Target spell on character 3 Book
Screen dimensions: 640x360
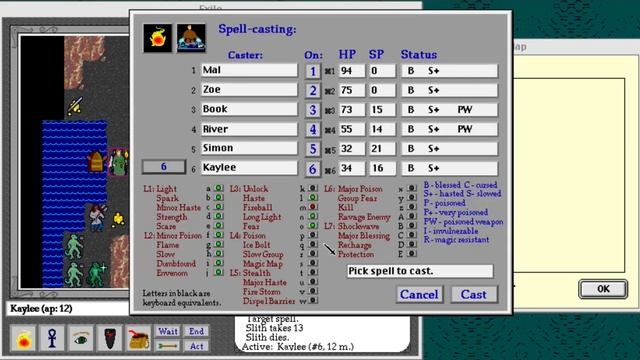point(313,110)
